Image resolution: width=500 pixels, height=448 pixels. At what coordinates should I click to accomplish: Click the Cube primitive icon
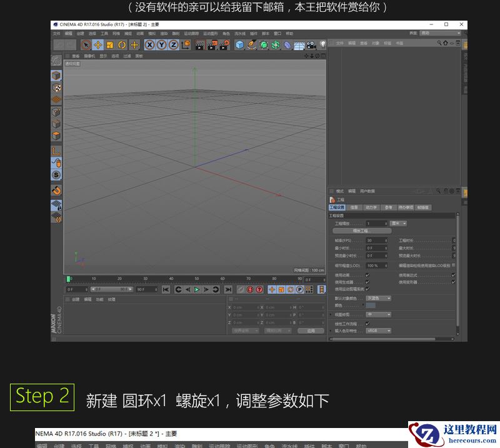[239, 44]
